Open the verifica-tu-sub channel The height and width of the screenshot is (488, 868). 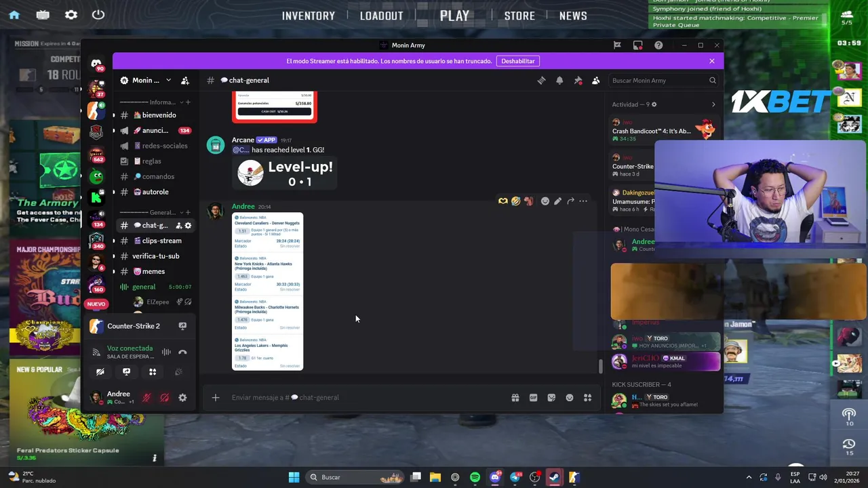155,256
